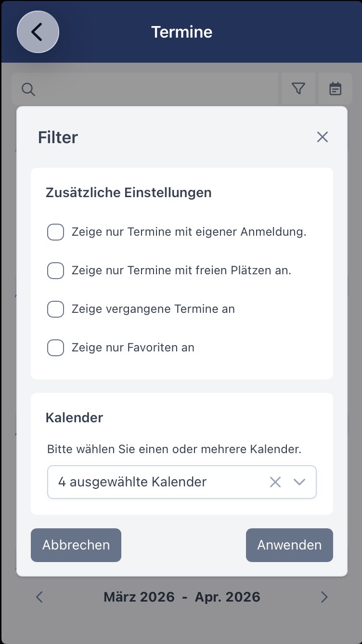This screenshot has height=644, width=362.
Task: Tap the back arrow in header
Action: click(x=38, y=32)
